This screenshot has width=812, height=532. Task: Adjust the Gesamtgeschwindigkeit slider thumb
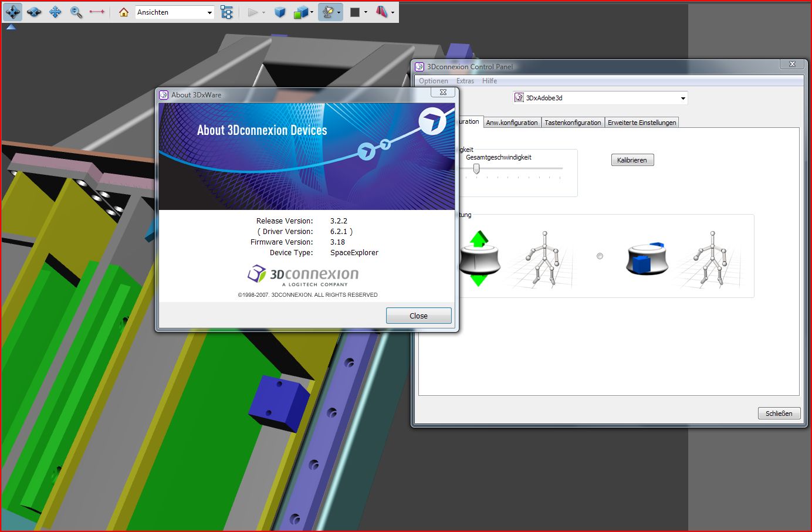point(476,169)
